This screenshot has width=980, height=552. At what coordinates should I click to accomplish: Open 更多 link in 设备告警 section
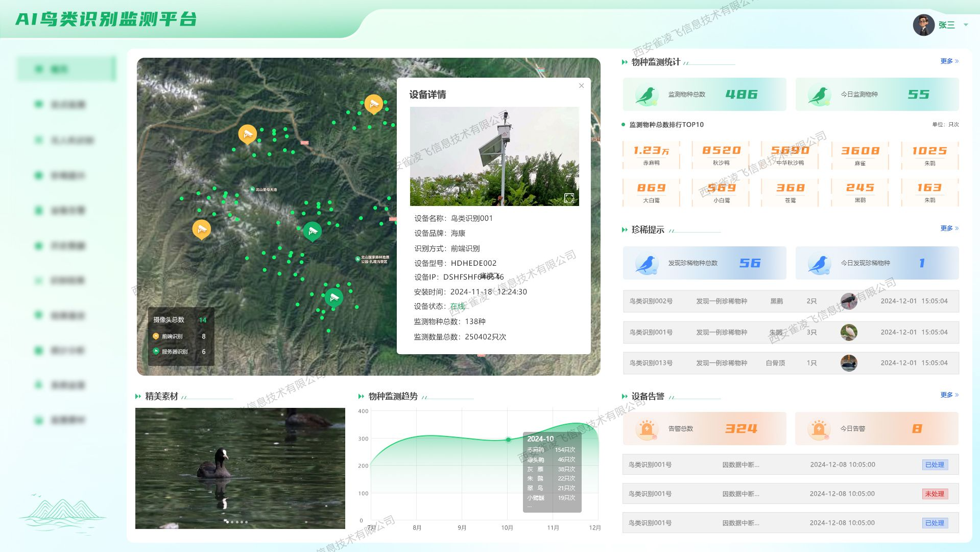pyautogui.click(x=949, y=395)
